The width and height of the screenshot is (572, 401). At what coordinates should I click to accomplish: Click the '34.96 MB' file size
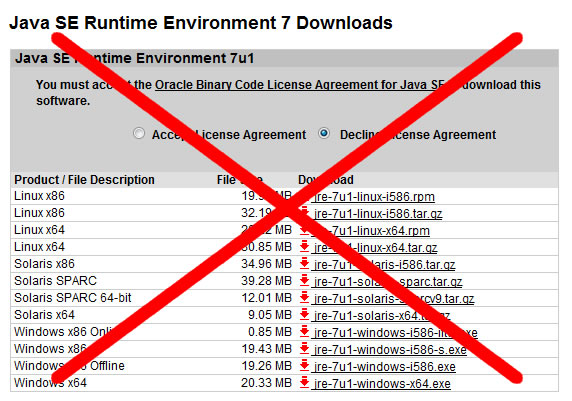pos(266,264)
